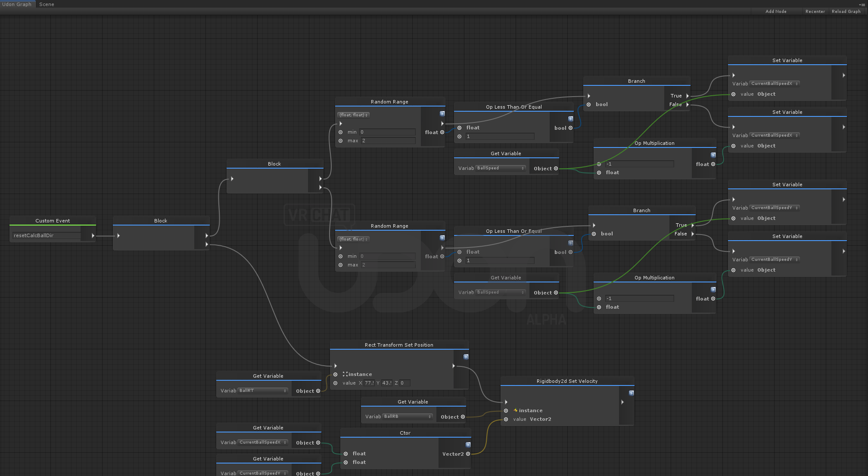
Task: Open help for the upper Random Range node
Action: 442,114
